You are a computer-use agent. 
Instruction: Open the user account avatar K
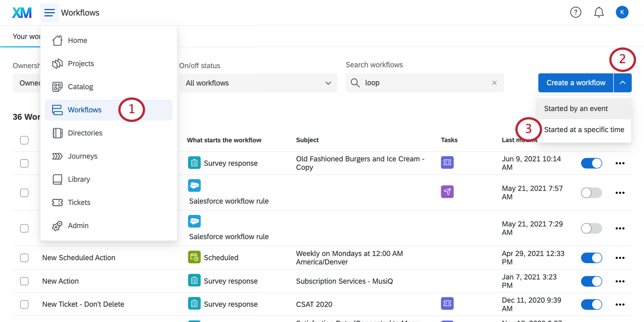[622, 13]
